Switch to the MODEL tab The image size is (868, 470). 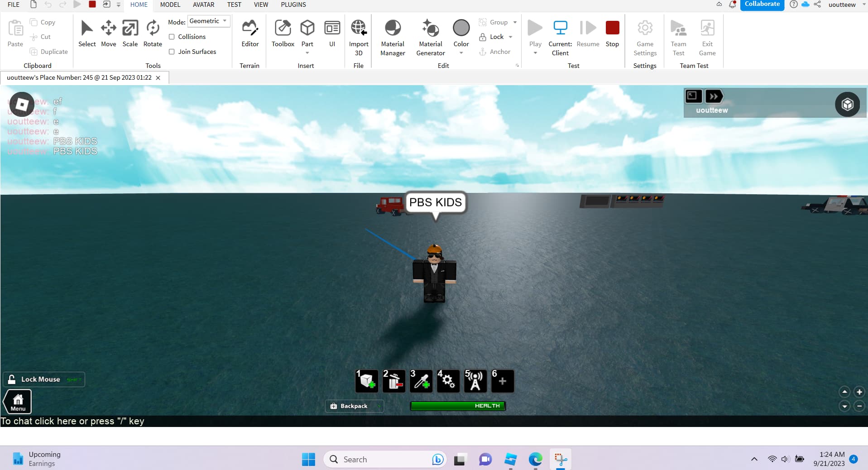point(170,5)
